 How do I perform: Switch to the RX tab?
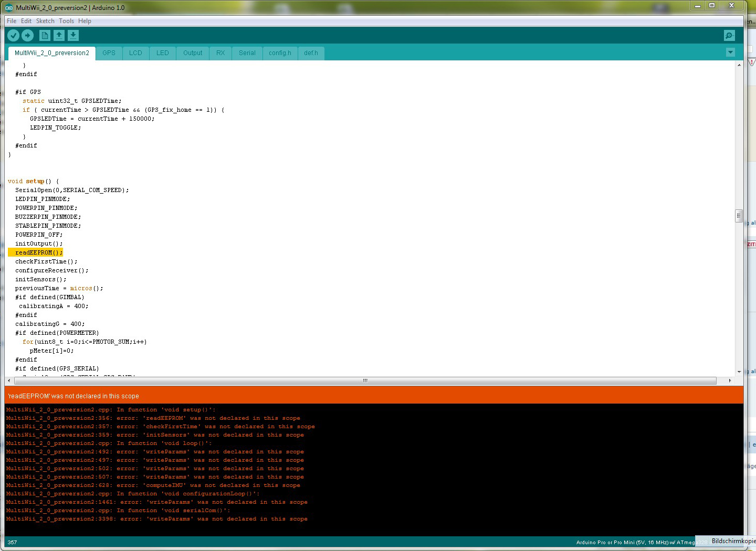[220, 53]
